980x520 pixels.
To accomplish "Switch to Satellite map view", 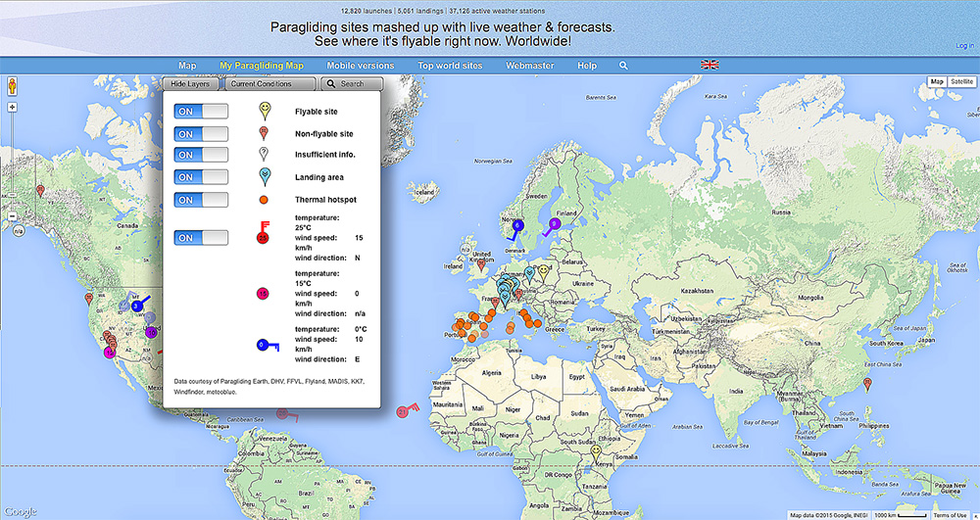I will coord(961,82).
